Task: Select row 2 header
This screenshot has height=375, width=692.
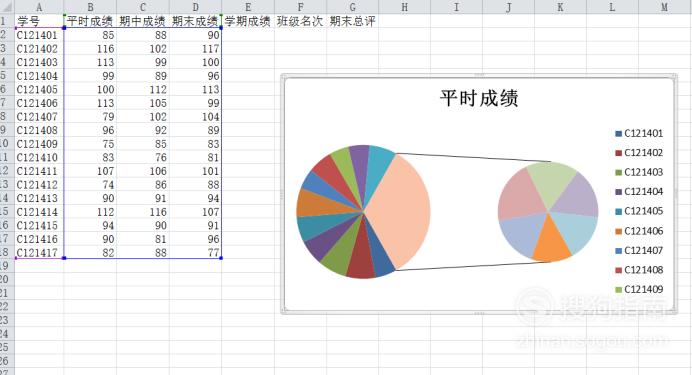Action: pyautogui.click(x=6, y=35)
